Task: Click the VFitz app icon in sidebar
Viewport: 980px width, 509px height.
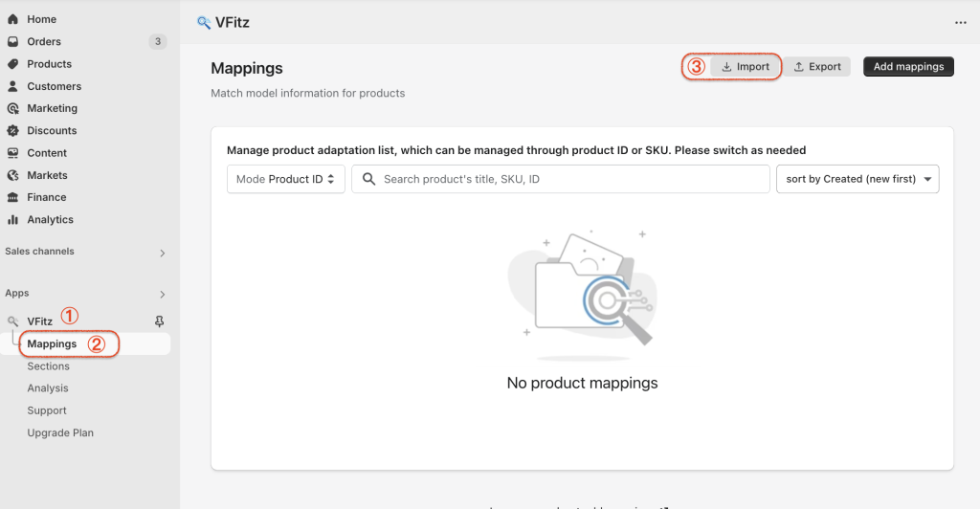Action: click(x=12, y=321)
